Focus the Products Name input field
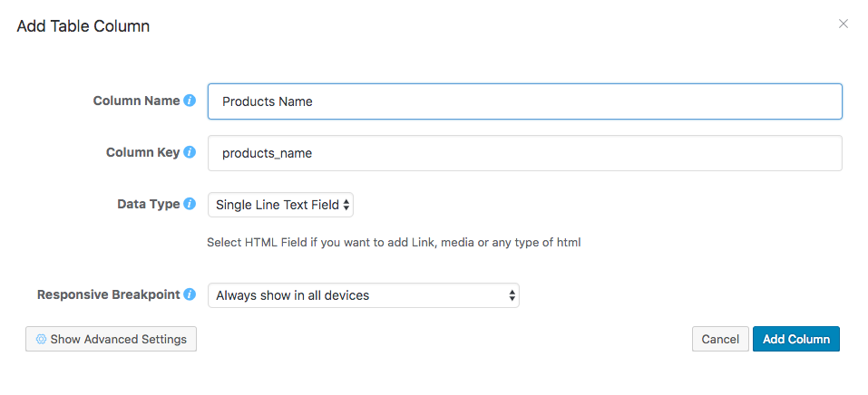The image size is (868, 395). 524,101
